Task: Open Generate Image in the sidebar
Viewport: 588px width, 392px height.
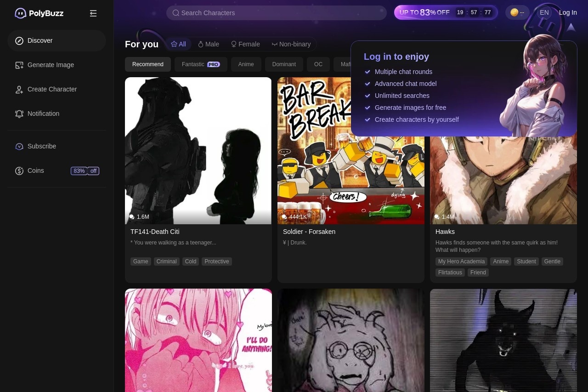Action: pyautogui.click(x=57, y=65)
